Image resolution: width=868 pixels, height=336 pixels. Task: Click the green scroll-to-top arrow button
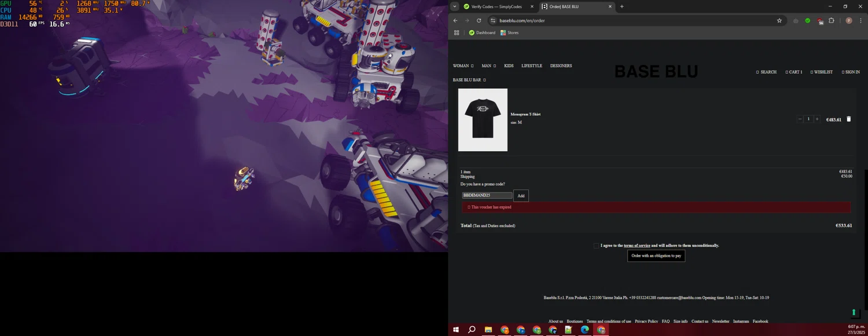[854, 313]
